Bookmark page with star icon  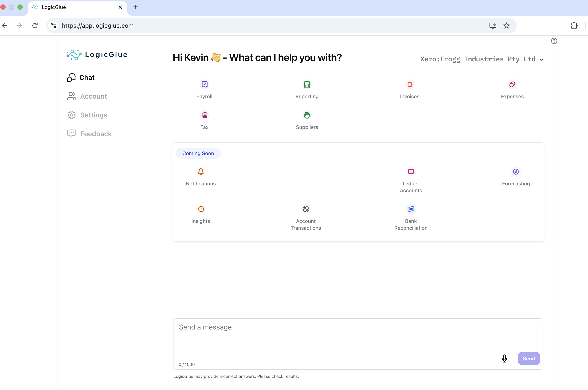[506, 26]
